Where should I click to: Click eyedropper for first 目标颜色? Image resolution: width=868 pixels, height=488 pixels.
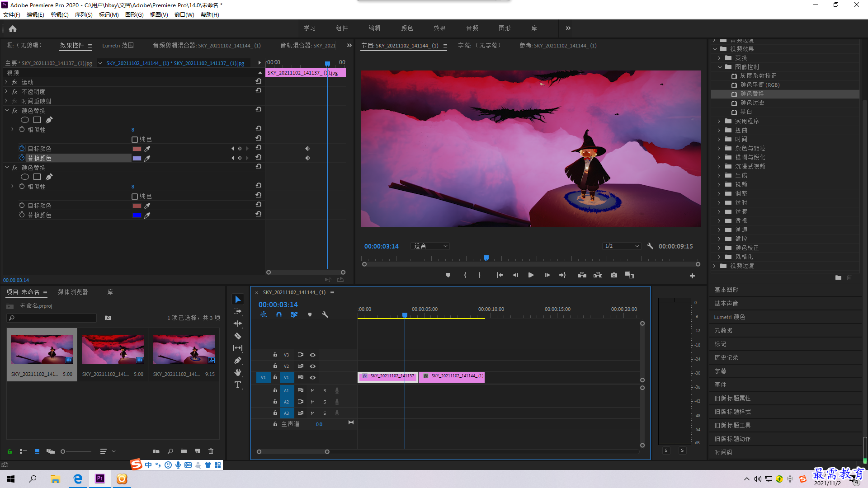[147, 149]
